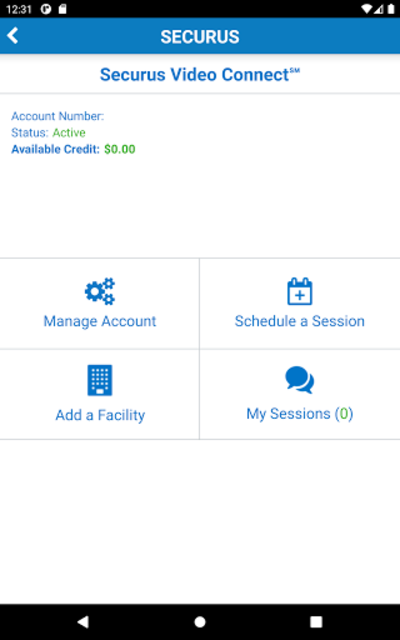Click the Securus Video Connect heading
The width and height of the screenshot is (400, 640).
tap(200, 75)
